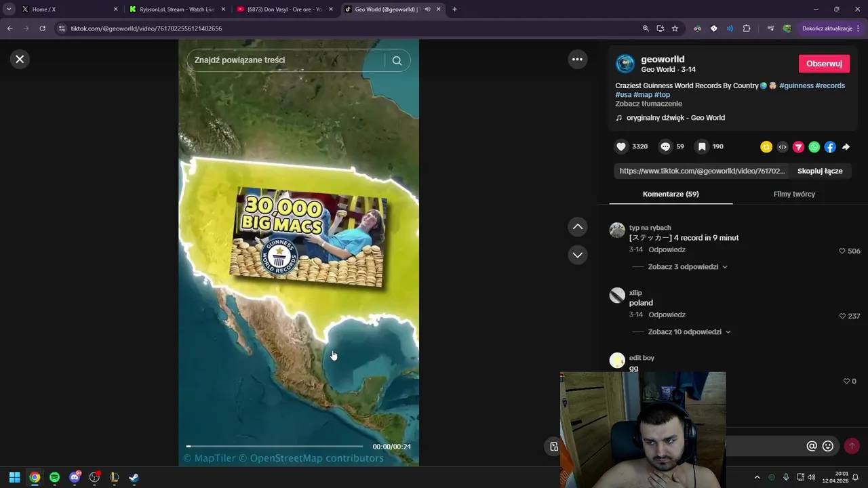Viewport: 868px width, 488px height.
Task: Click the search magnifier icon in related content
Action: point(397,60)
